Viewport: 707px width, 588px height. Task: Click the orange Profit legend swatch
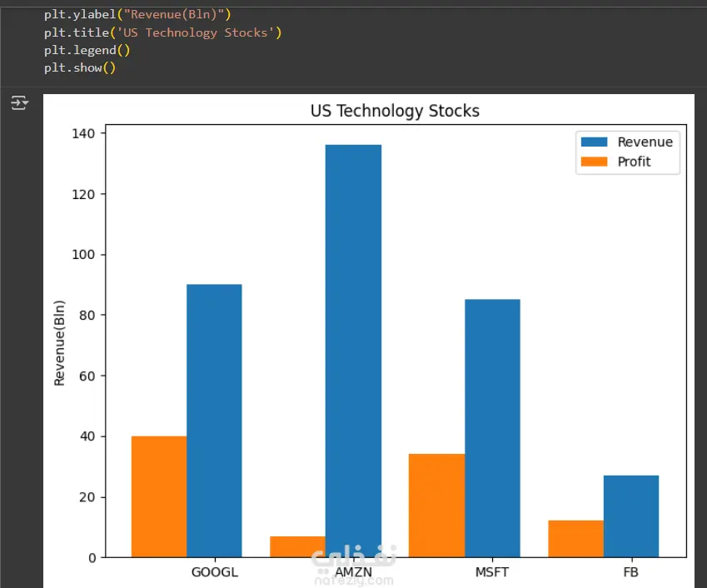594,162
